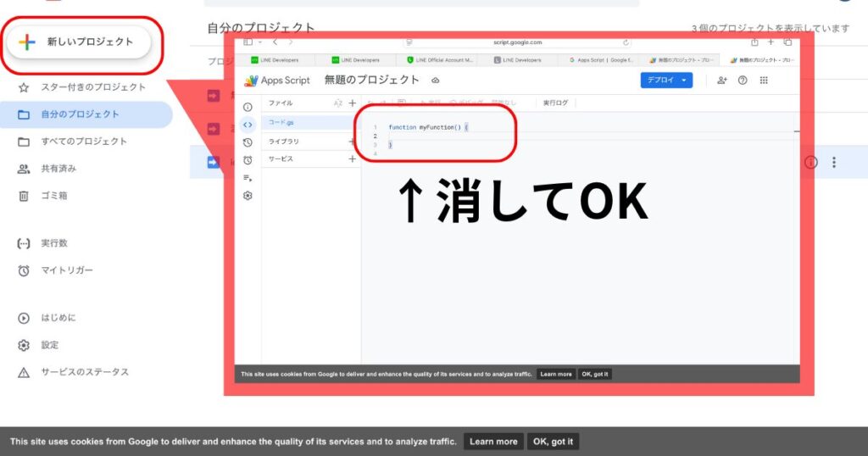Click the blue project icon in highlighted row

coord(213,162)
